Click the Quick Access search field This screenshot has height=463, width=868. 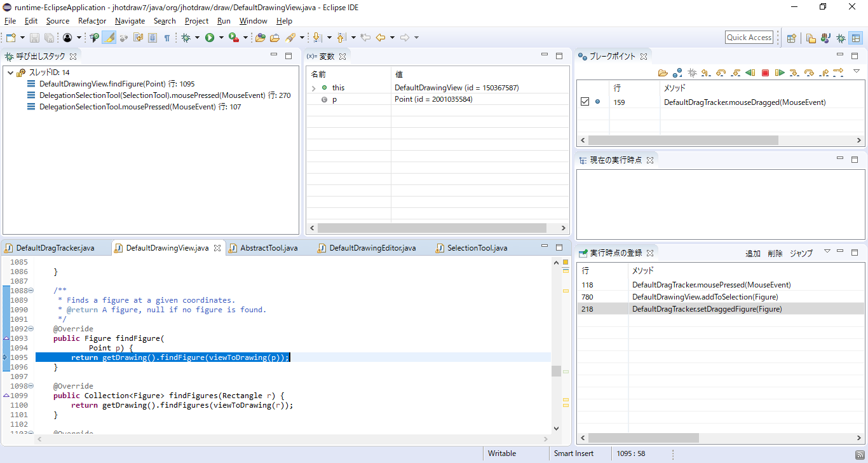(749, 38)
